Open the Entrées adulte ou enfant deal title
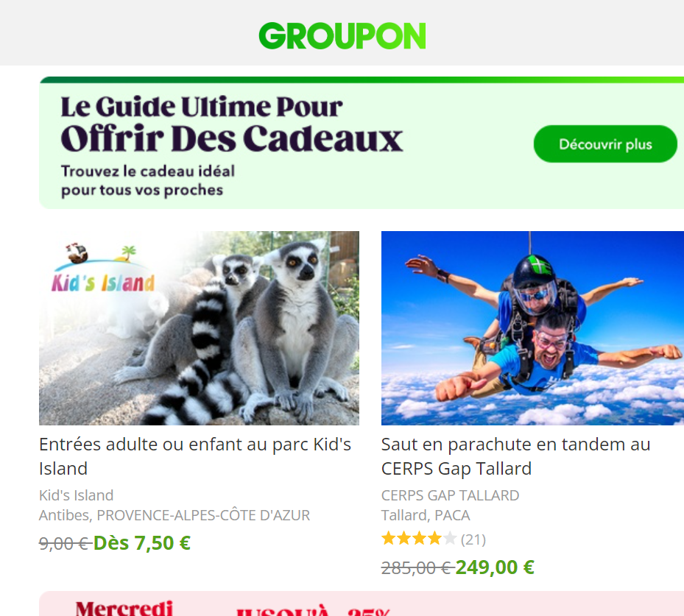This screenshot has height=616, width=684. pos(195,456)
